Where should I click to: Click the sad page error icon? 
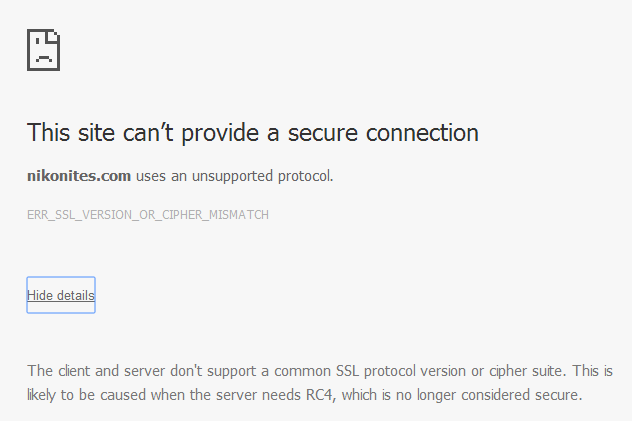click(x=44, y=49)
